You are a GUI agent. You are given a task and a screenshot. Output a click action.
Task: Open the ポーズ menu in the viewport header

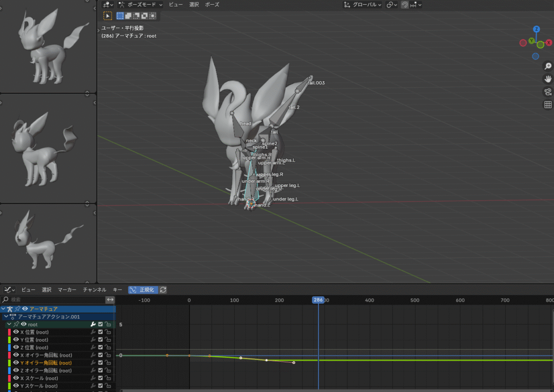212,4
